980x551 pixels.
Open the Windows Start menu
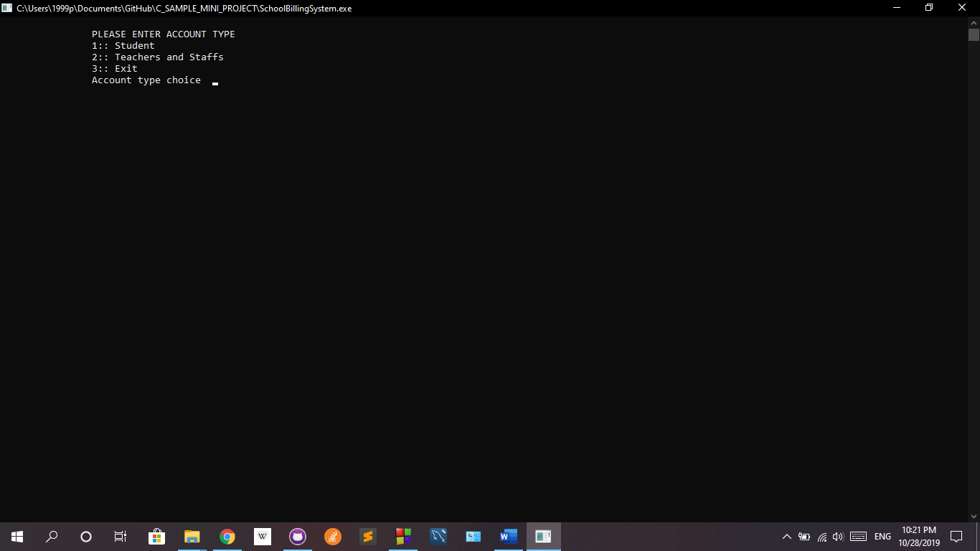click(x=17, y=537)
